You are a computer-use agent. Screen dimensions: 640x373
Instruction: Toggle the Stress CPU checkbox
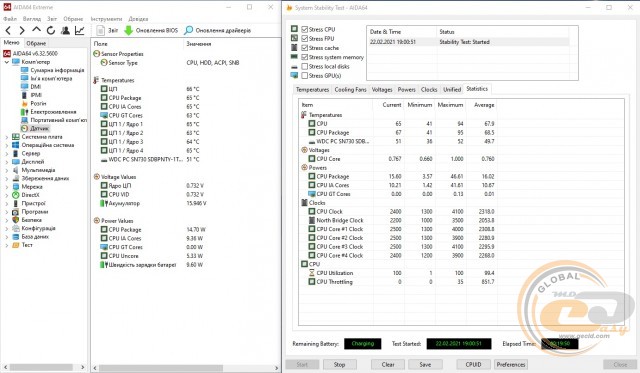(x=304, y=29)
